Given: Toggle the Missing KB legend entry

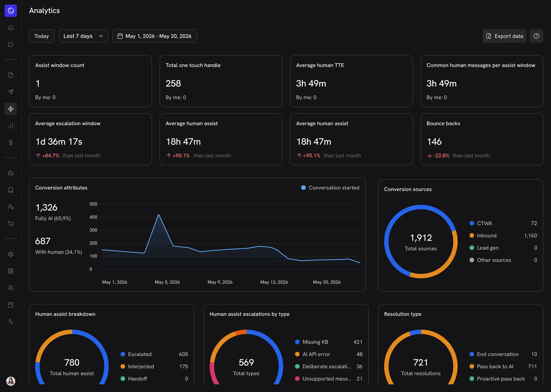Looking at the screenshot, I should pos(329,342).
